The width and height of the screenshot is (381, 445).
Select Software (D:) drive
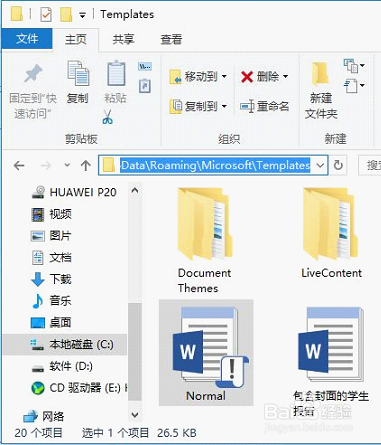62,366
